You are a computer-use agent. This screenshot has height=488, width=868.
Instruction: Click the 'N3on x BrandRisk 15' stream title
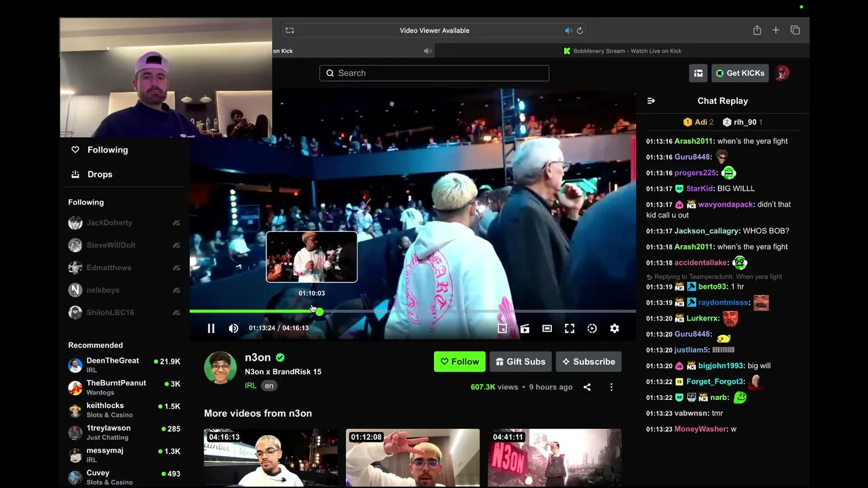(283, 372)
